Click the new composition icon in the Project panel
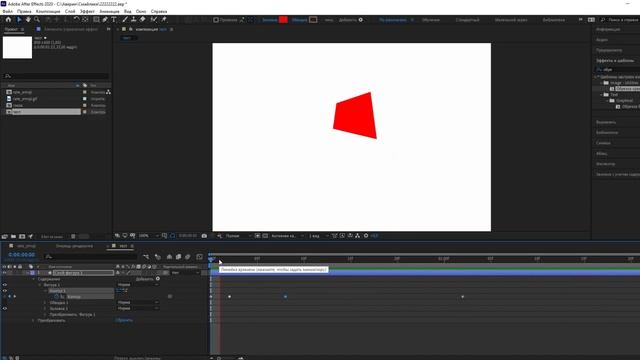 coord(22,236)
